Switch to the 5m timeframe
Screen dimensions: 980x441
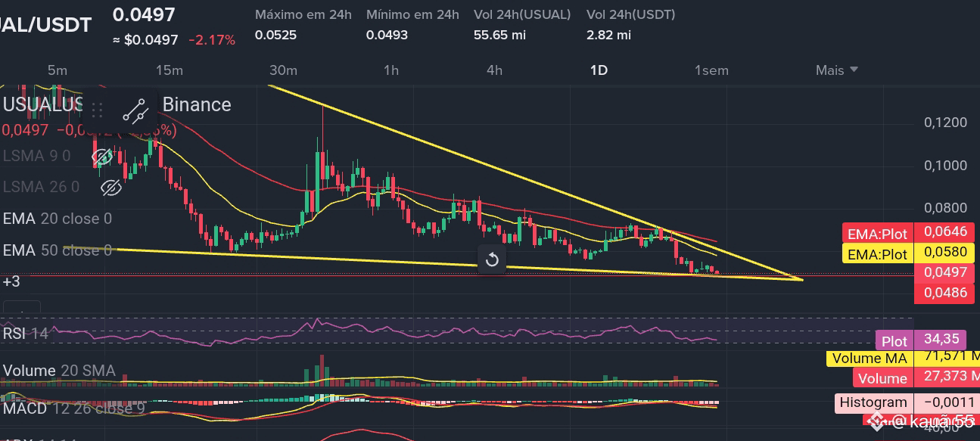58,70
